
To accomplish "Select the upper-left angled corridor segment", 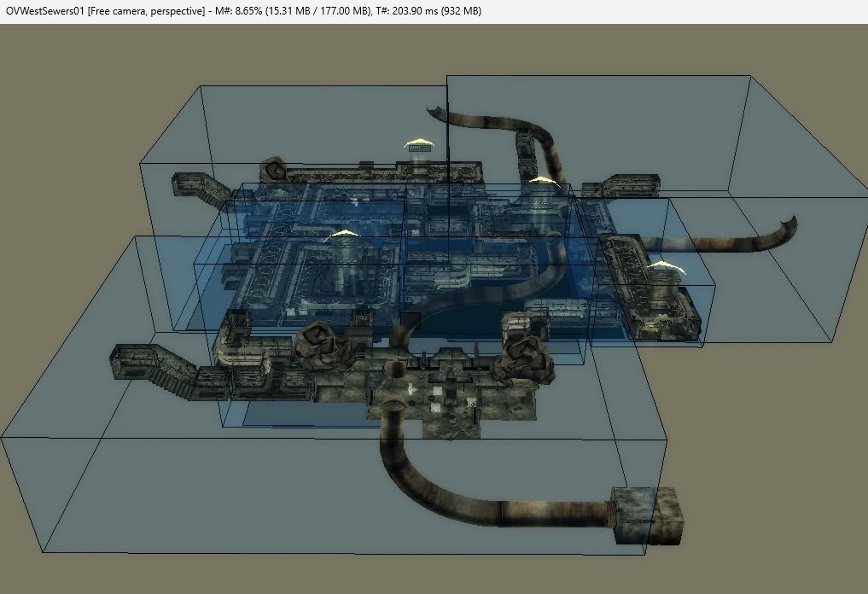I will 200,189.
